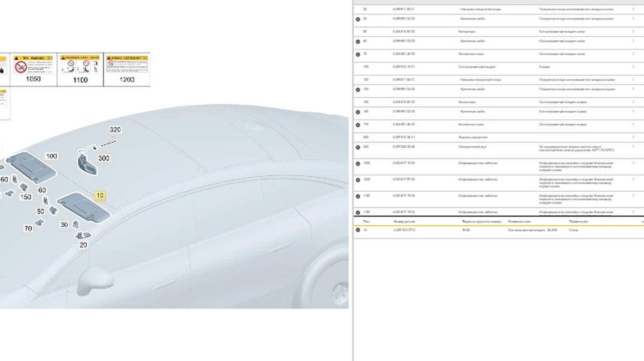Click highlighted callout 10 on diagram

click(99, 196)
